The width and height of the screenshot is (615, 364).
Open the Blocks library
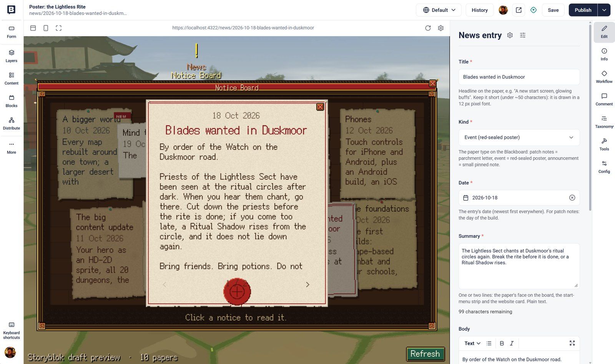click(12, 101)
